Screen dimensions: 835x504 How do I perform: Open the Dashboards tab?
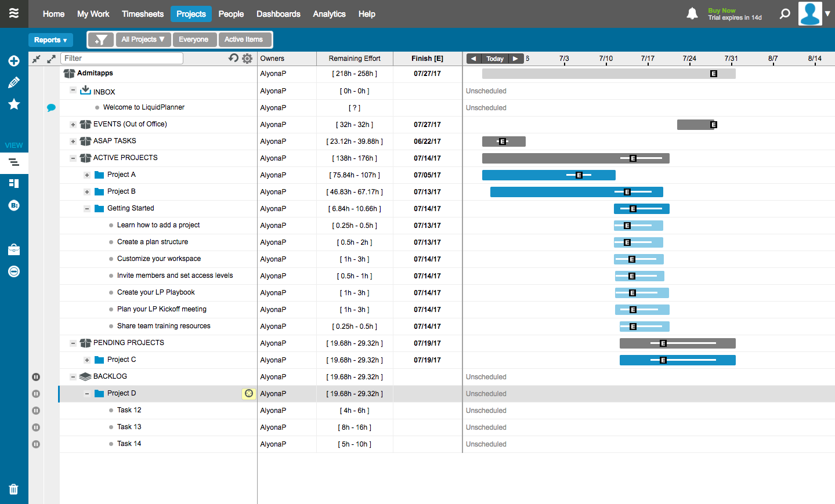(278, 14)
